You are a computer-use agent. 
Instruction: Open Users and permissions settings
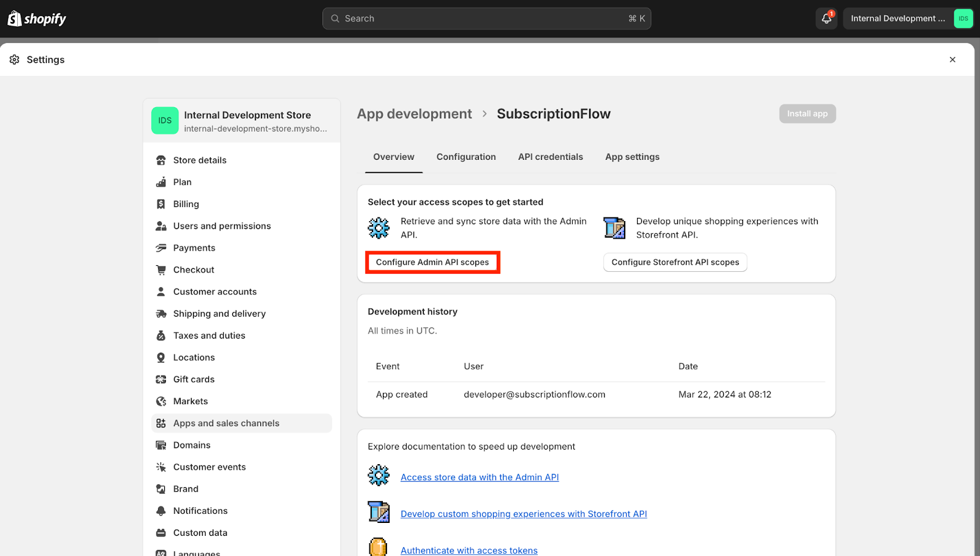coord(241,226)
